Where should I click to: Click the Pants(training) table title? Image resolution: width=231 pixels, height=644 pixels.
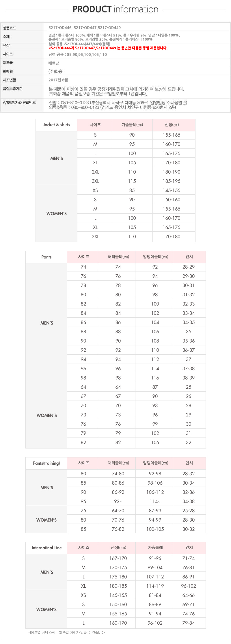pos(46,463)
